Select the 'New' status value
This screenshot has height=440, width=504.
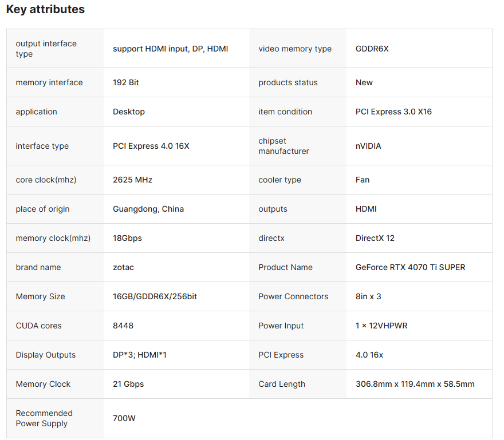(x=364, y=82)
